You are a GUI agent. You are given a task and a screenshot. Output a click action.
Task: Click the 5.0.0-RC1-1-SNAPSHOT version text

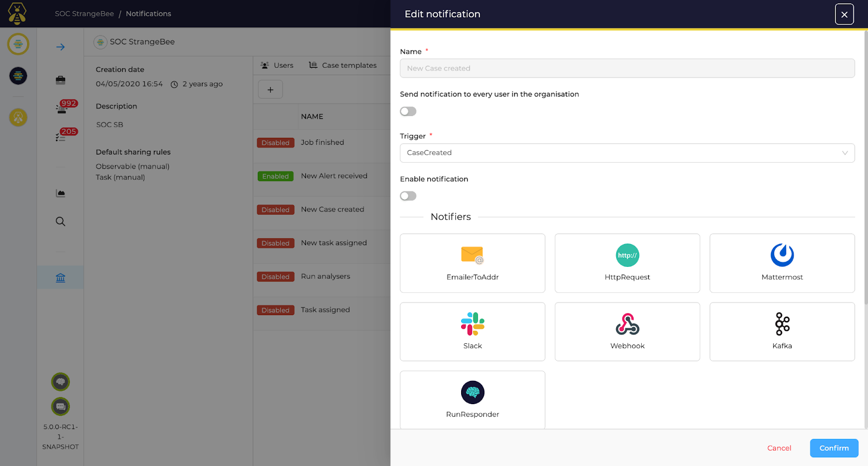[x=61, y=437]
